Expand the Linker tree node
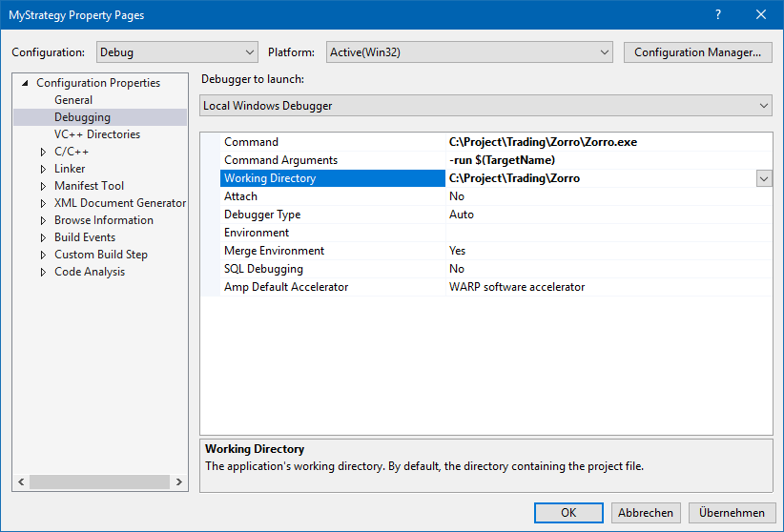This screenshot has width=784, height=532. [43, 169]
